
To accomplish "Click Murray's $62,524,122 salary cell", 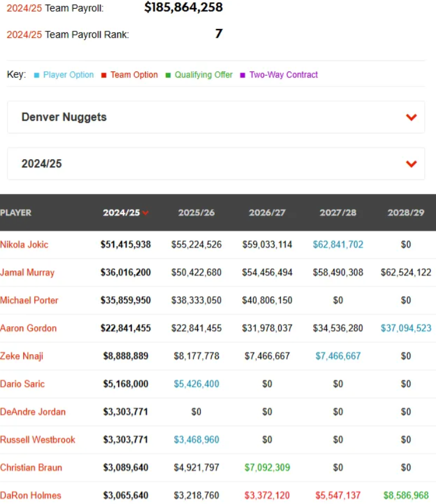I will point(406,272).
